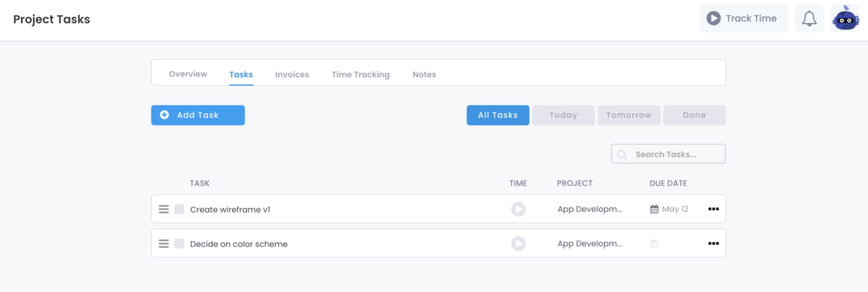Viewport: 868px width, 292px height.
Task: Start timer for Create wireframe v1
Action: 518,209
